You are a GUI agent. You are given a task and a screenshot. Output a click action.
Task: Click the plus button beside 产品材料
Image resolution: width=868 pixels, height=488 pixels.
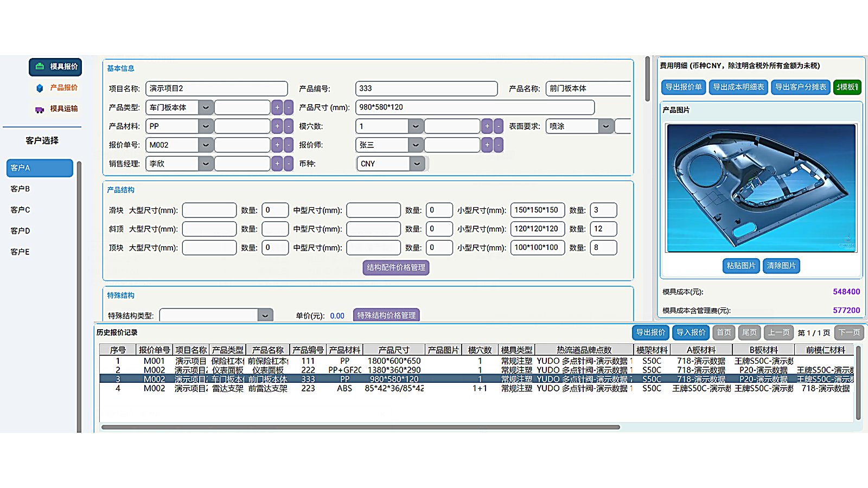click(277, 126)
